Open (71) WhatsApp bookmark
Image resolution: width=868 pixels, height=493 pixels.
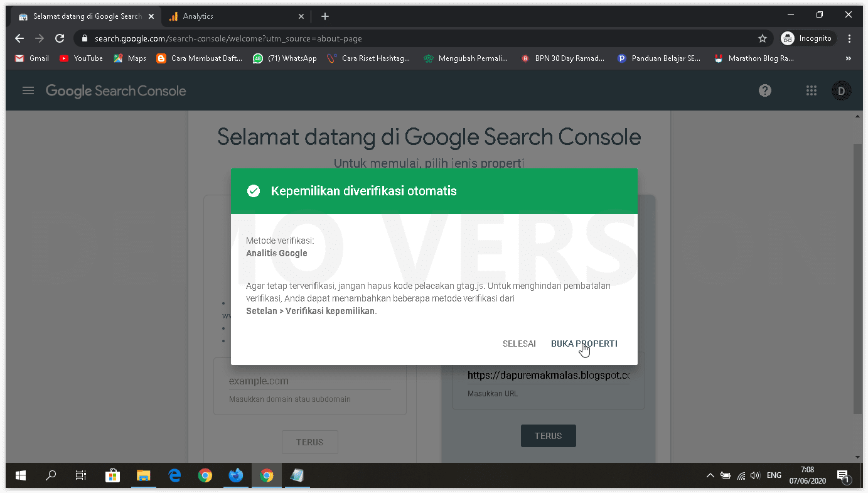(285, 58)
